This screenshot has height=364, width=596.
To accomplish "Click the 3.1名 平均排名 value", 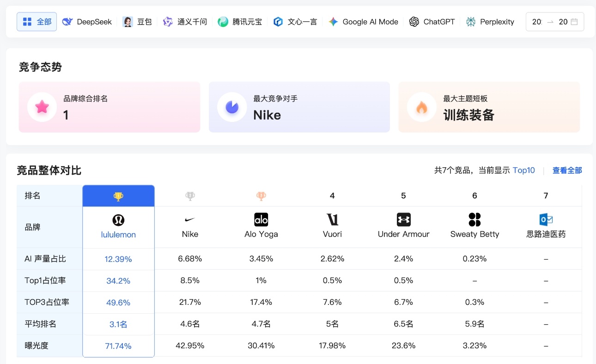I will (x=118, y=324).
